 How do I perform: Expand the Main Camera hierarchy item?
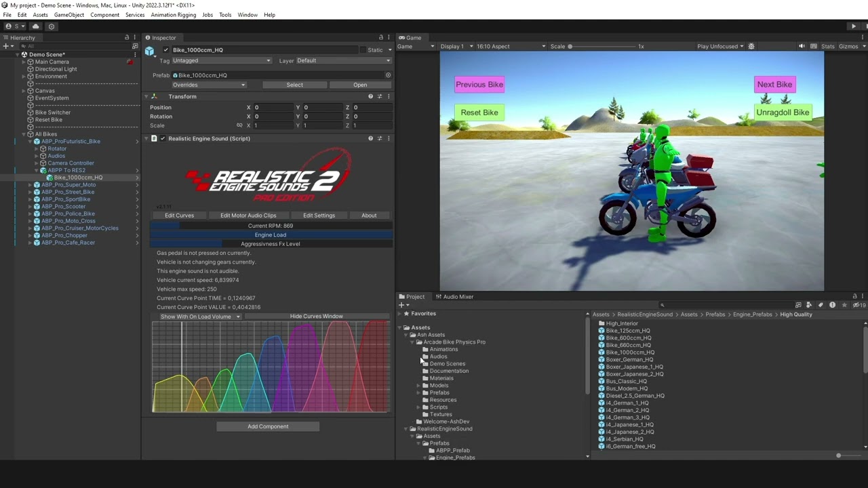(x=24, y=62)
